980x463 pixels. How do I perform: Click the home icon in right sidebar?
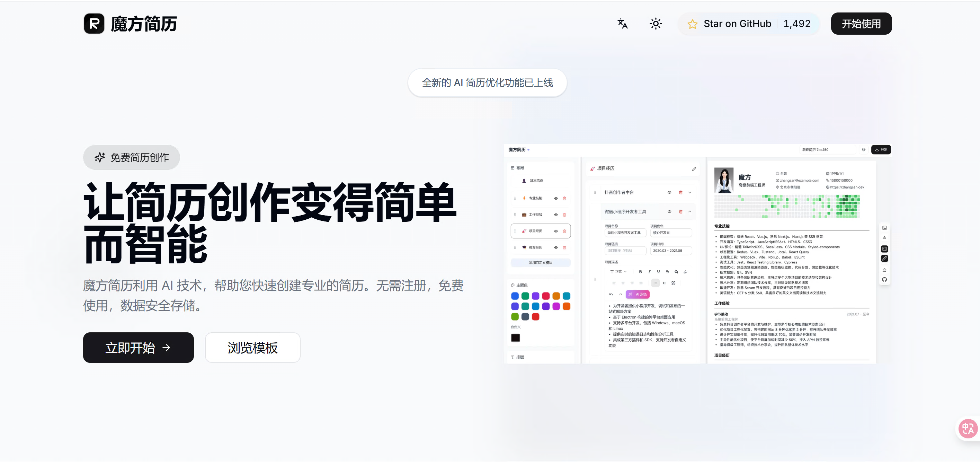884,270
